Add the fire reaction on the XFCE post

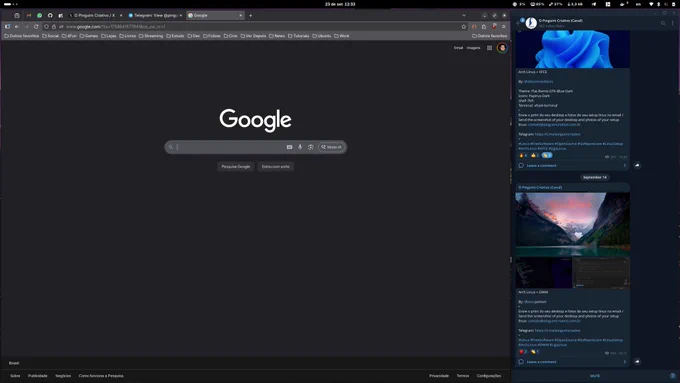[523, 155]
